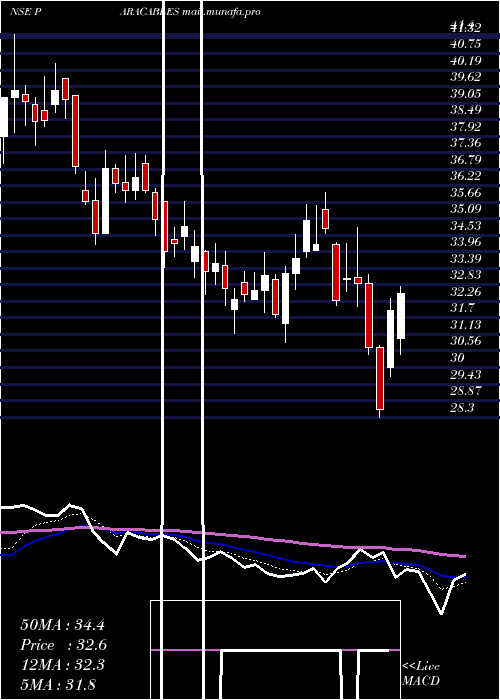Click the 31.7 price axis label
The height and width of the screenshot is (700, 500).
462,308
